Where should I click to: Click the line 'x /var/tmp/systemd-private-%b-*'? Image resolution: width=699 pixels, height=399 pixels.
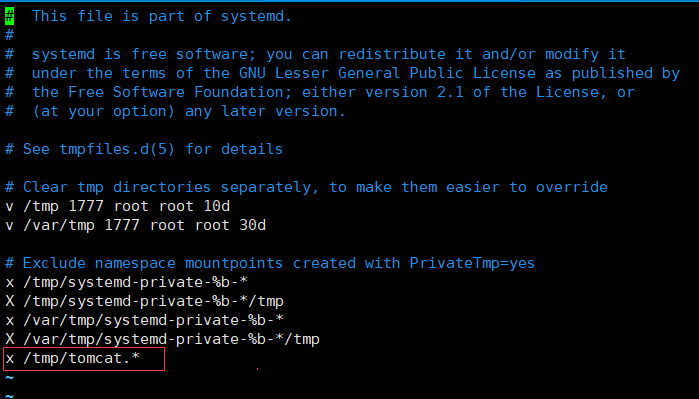144,321
